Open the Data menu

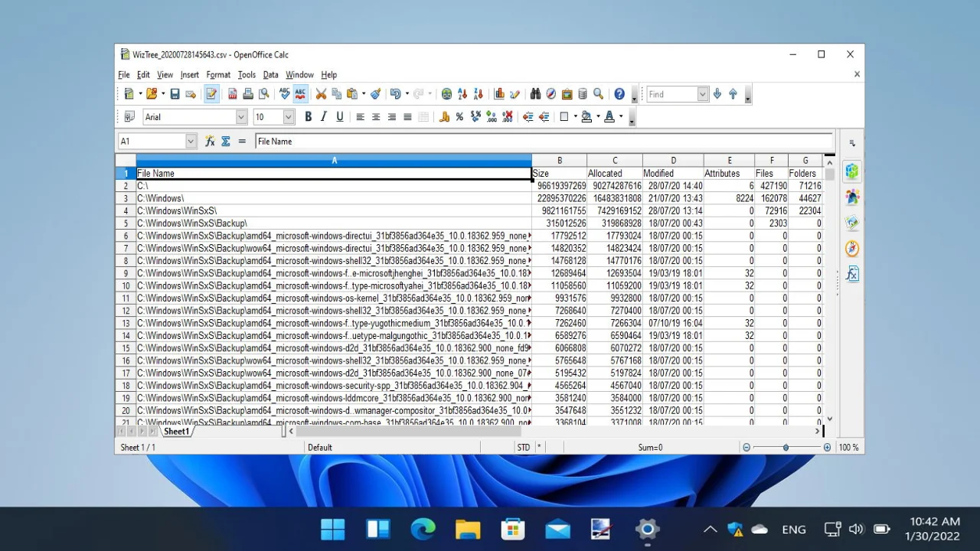pyautogui.click(x=270, y=75)
